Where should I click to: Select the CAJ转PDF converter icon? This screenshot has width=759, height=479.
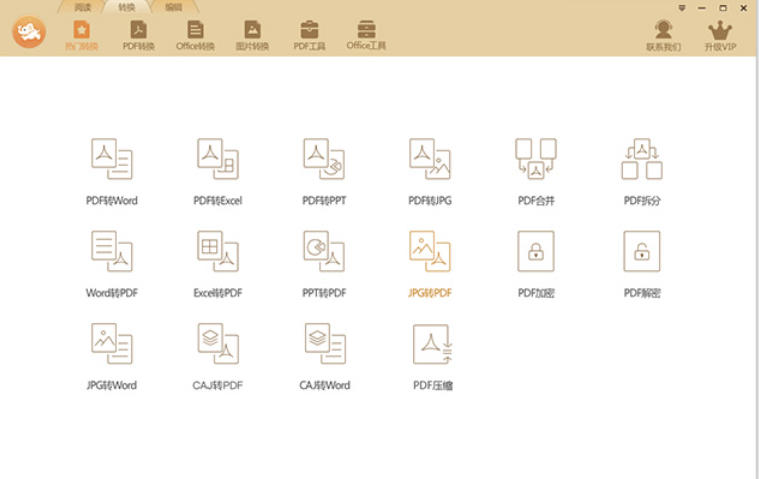click(218, 345)
